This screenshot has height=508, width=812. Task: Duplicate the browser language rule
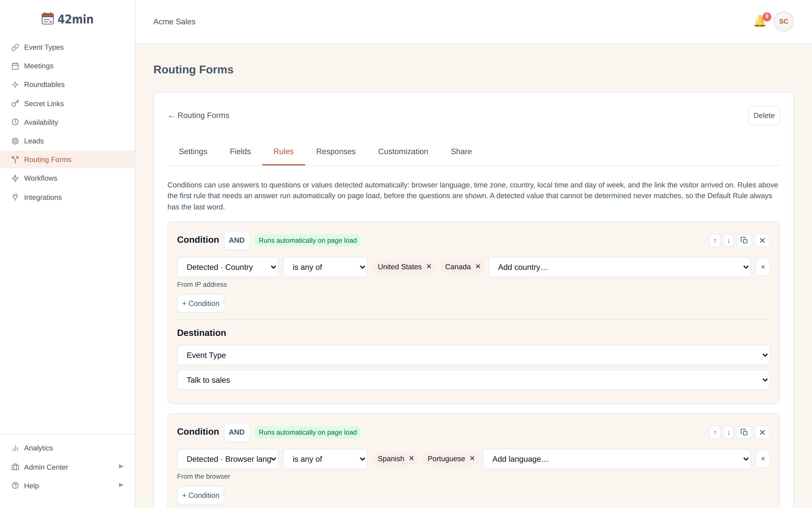pos(744,432)
